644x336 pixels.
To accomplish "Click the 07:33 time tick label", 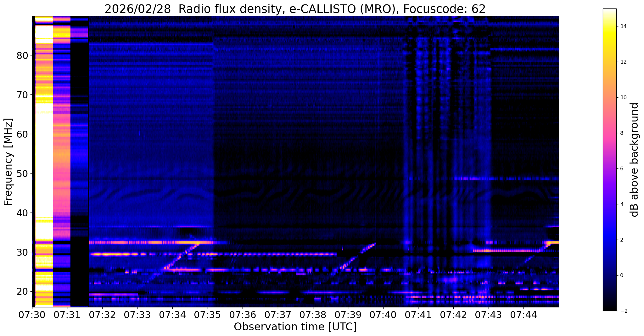I will [137, 315].
